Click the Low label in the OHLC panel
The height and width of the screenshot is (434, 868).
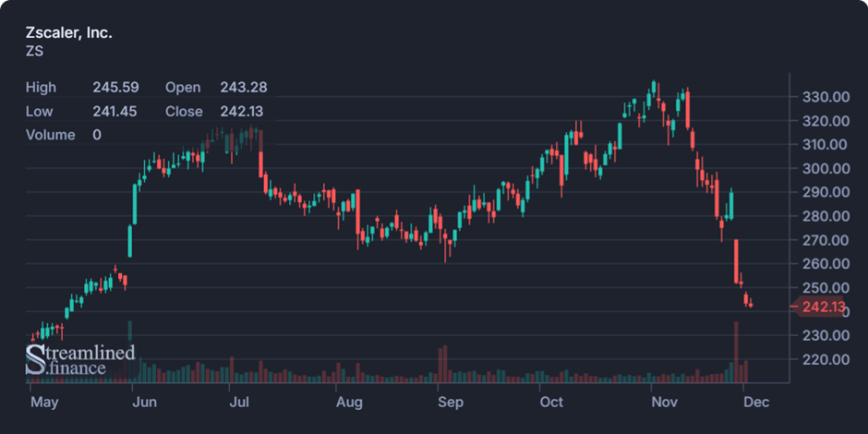pos(40,111)
